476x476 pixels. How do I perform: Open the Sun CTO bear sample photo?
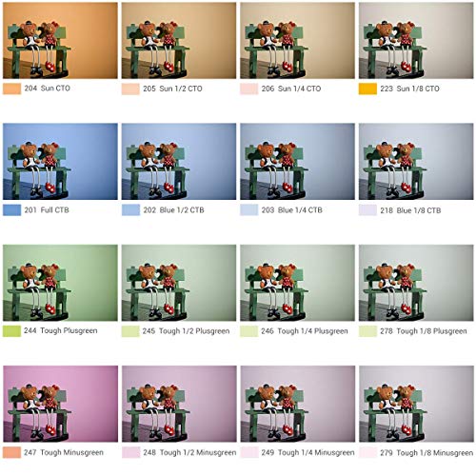pos(60,41)
